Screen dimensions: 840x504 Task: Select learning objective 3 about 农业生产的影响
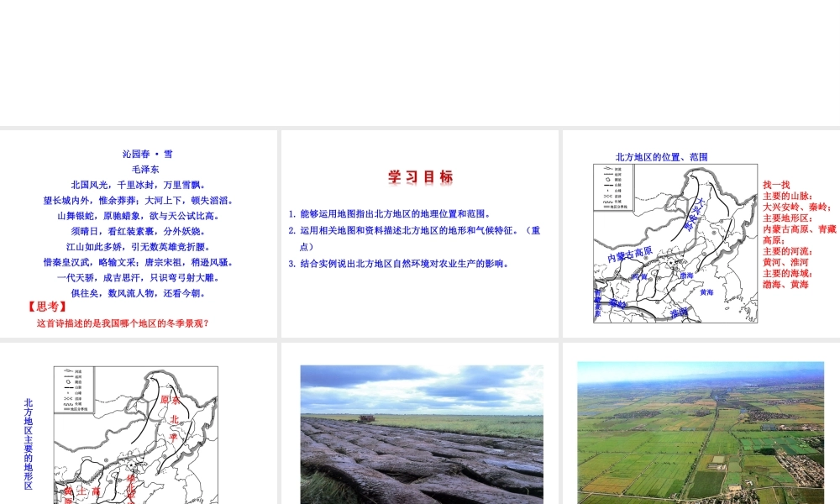pyautogui.click(x=398, y=264)
